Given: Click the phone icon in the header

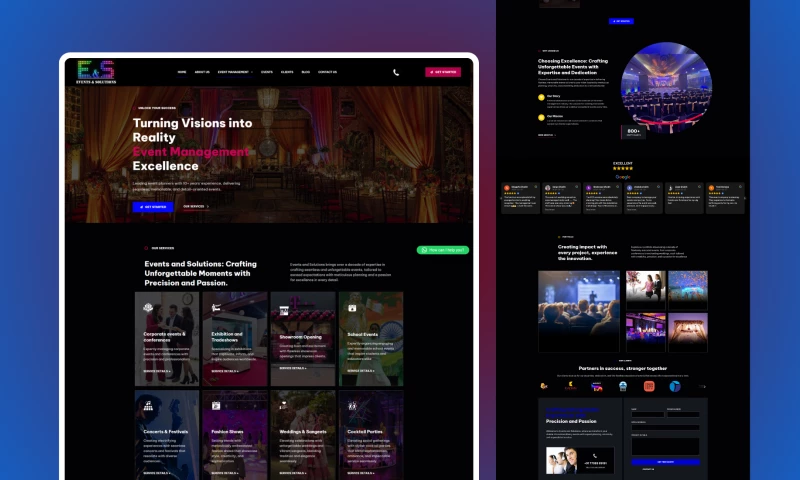Looking at the screenshot, I should click(396, 72).
